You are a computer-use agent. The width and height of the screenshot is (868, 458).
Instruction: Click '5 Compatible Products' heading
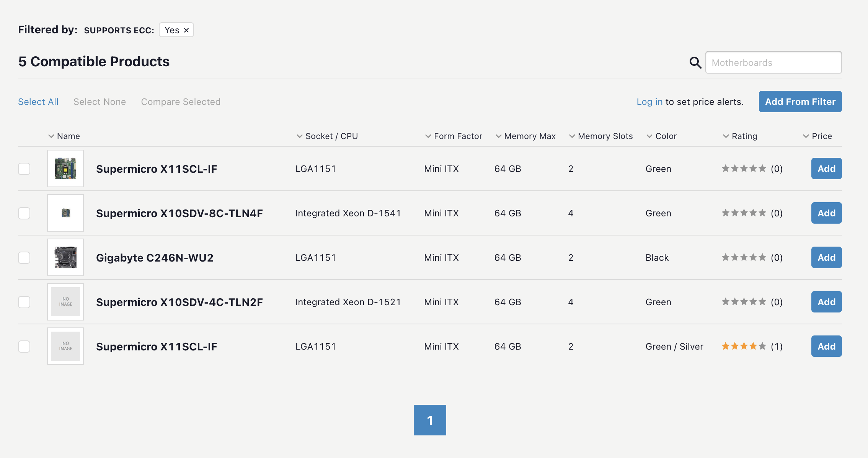94,62
